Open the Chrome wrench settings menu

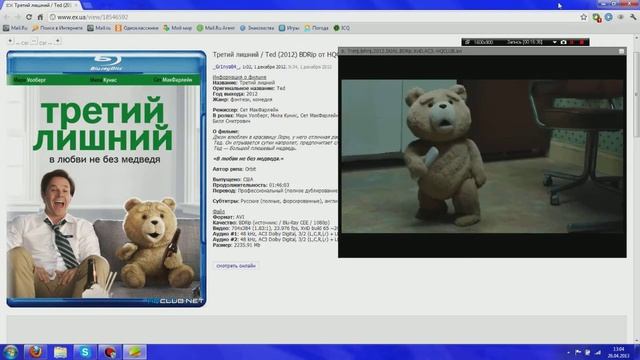(633, 17)
